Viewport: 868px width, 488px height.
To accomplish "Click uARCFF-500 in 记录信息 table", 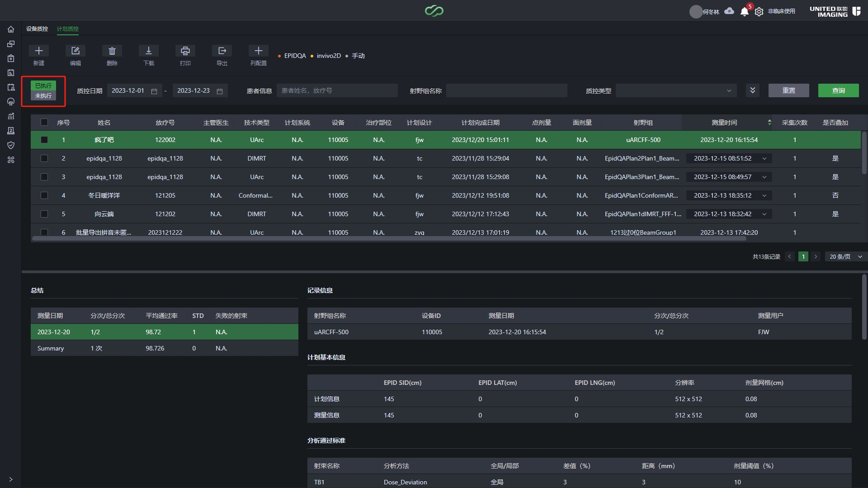I will 331,332.
